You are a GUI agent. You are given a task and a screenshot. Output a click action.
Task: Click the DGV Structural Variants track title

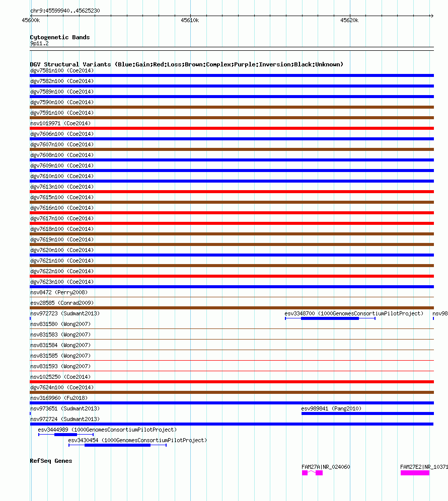(186, 64)
